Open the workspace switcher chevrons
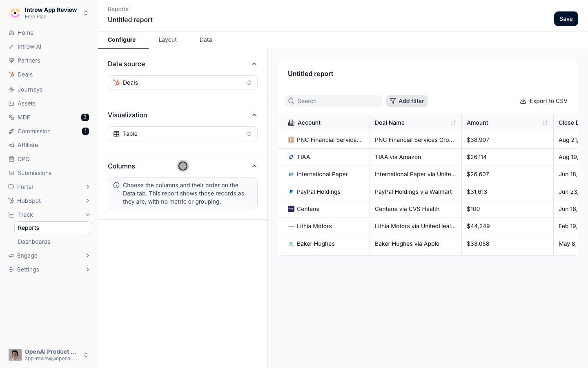Image resolution: width=588 pixels, height=368 pixels. point(86,13)
